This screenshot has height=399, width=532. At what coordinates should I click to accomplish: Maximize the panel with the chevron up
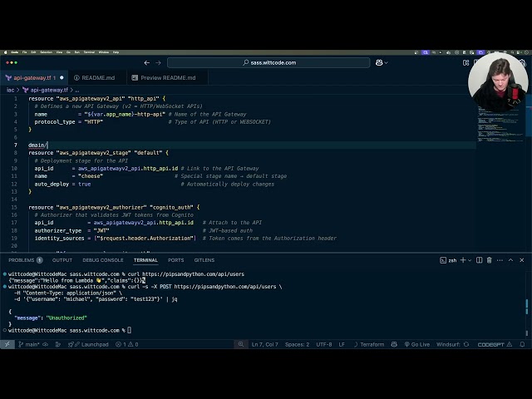pos(510,260)
